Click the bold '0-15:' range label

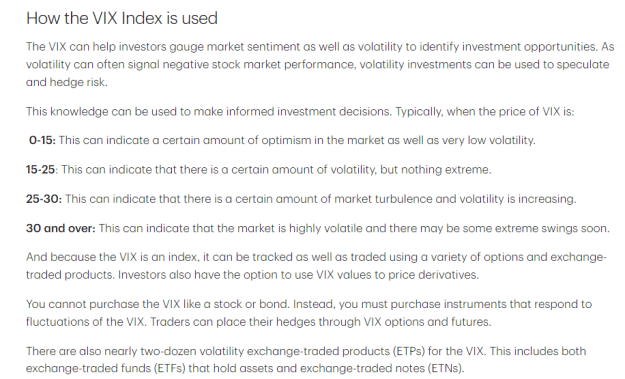(42, 140)
